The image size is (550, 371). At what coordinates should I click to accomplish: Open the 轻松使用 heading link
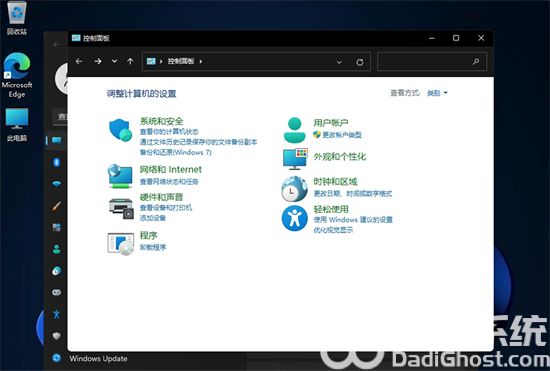click(331, 209)
